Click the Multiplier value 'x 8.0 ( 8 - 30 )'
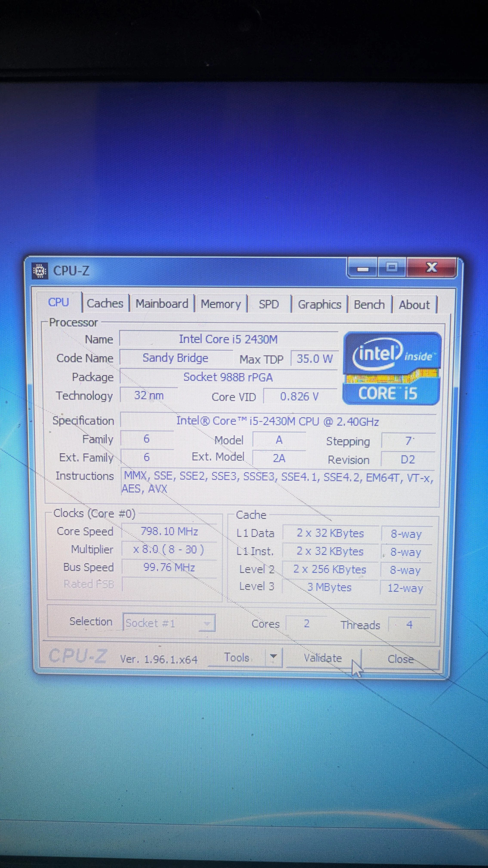The height and width of the screenshot is (868, 488). tap(169, 550)
